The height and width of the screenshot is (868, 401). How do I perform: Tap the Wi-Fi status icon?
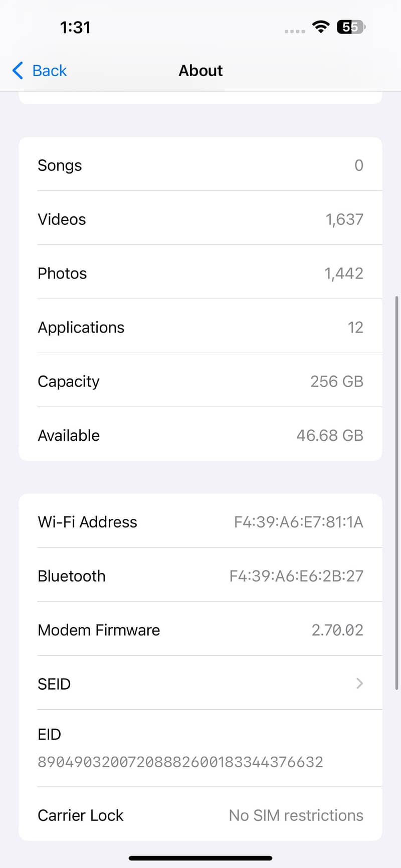[320, 27]
